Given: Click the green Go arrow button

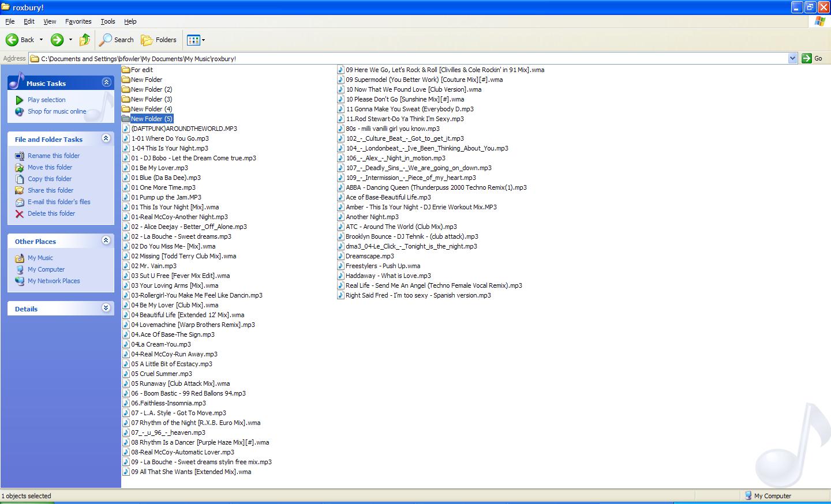Looking at the screenshot, I should pyautogui.click(x=807, y=58).
